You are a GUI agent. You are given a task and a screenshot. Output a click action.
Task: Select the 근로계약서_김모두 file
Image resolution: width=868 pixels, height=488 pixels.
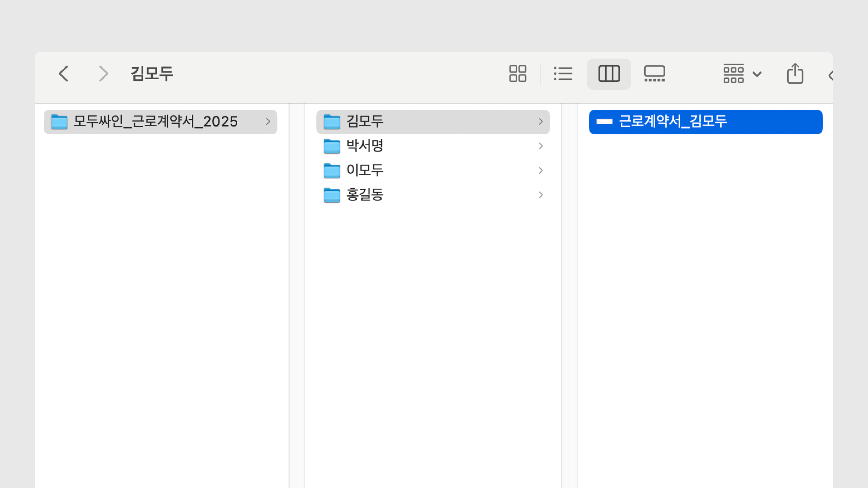[672, 122]
